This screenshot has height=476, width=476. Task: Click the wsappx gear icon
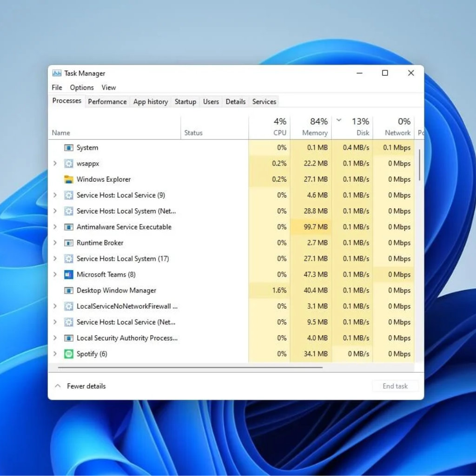coord(69,163)
